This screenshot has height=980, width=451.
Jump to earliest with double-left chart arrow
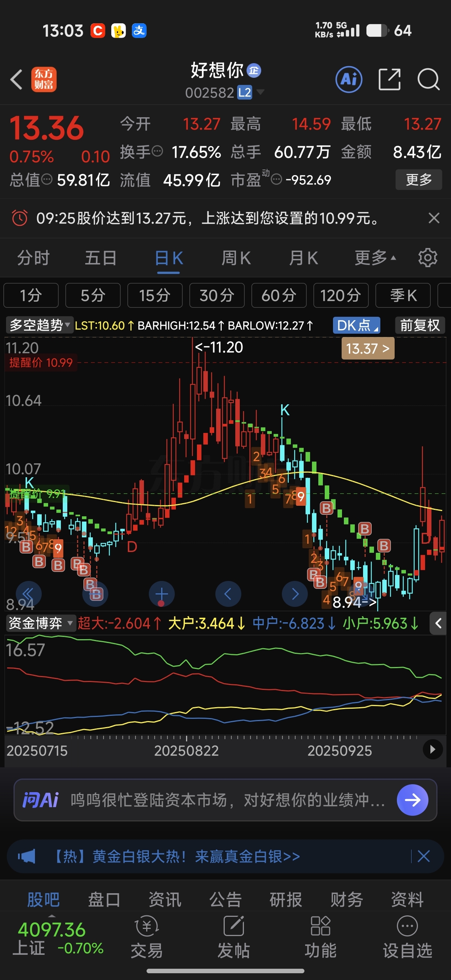click(29, 594)
